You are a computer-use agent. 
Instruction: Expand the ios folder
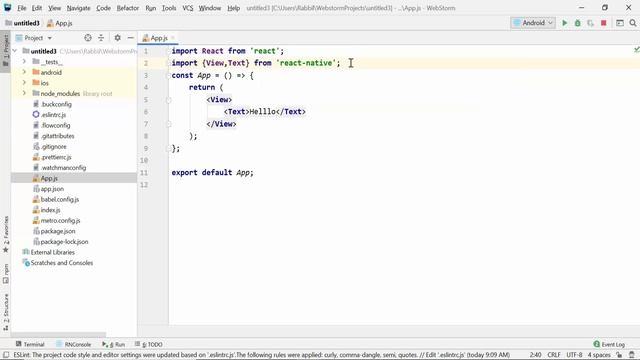[24, 83]
